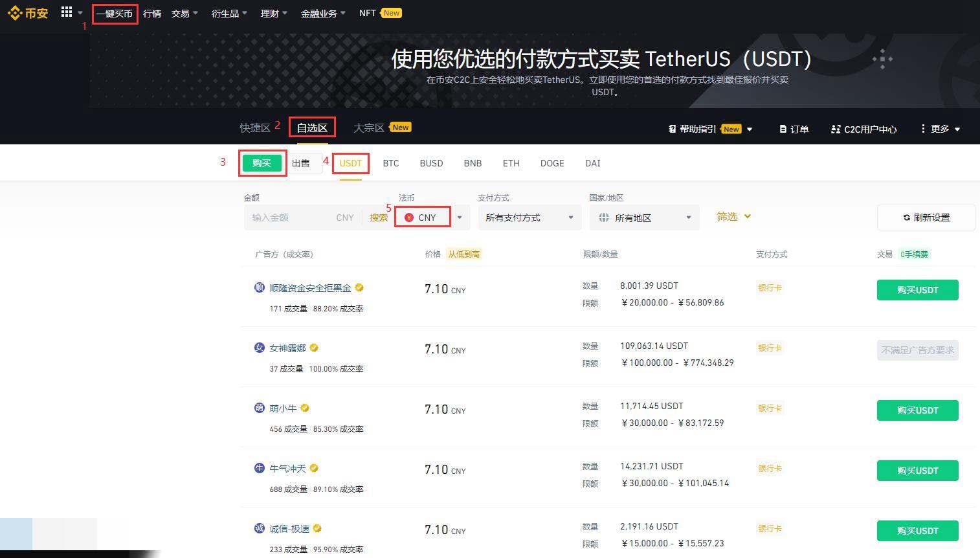The height and width of the screenshot is (558, 980).
Task: Open the 所有地区 region dropdown
Action: click(644, 218)
